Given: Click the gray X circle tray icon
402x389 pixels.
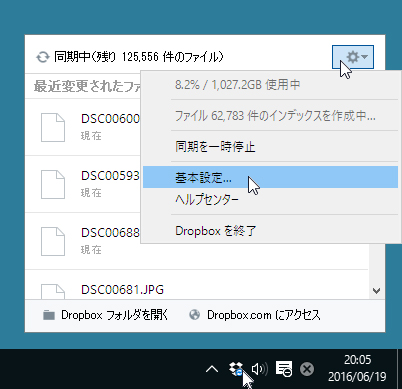Looking at the screenshot, I should coord(307,369).
